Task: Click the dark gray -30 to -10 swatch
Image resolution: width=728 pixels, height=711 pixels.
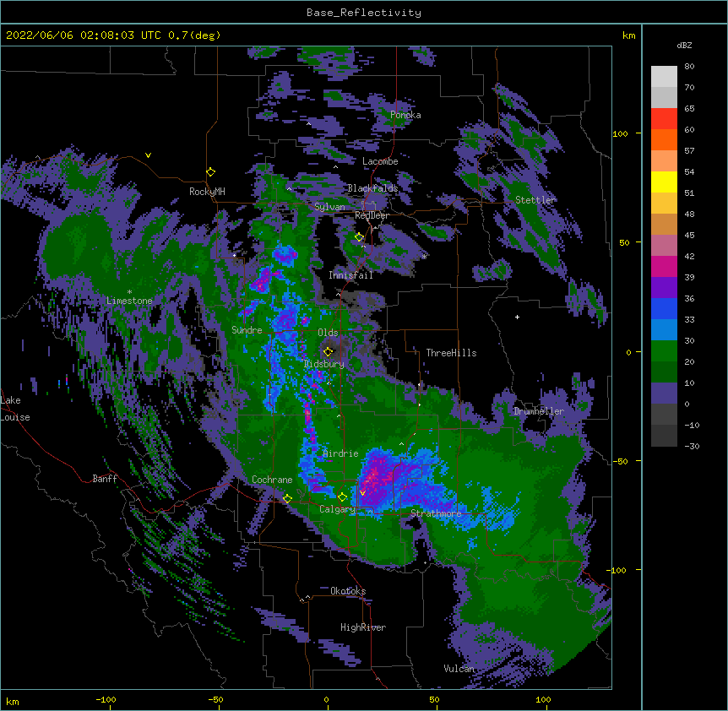Action: (664, 436)
